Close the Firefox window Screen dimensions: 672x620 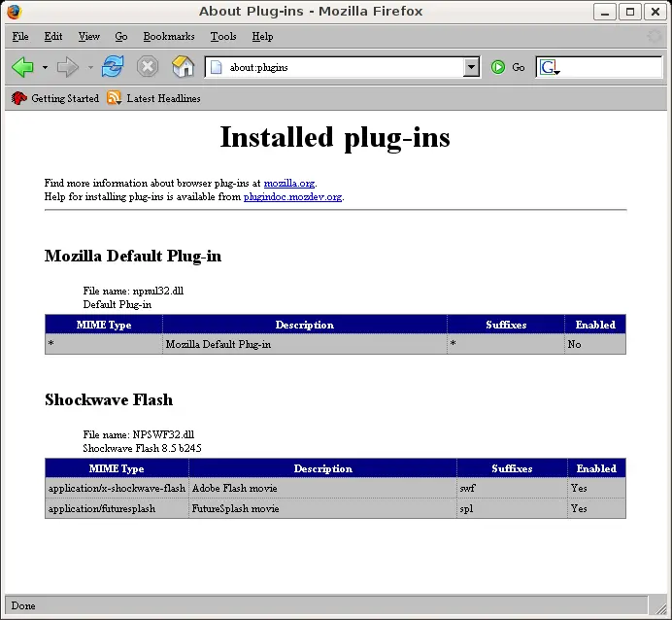(655, 12)
